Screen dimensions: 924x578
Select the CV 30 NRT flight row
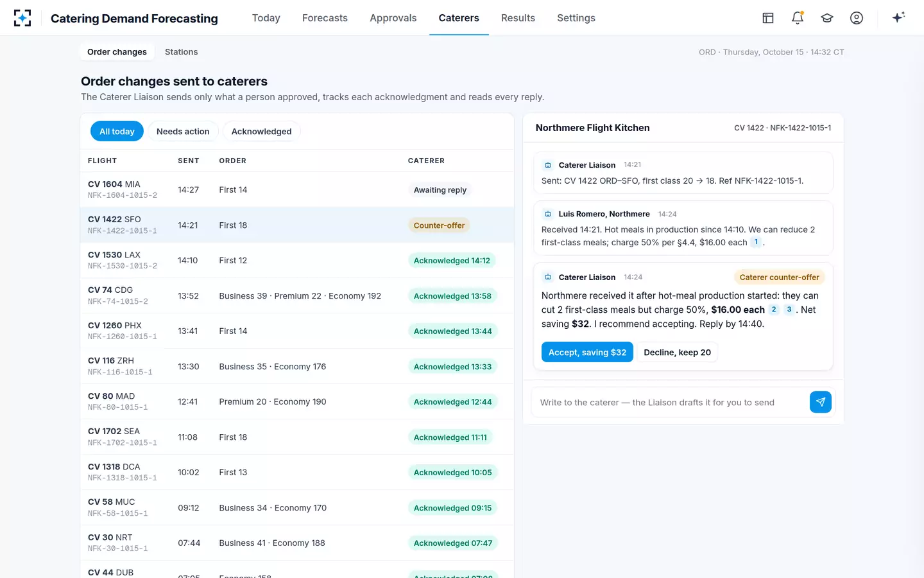[x=297, y=543]
